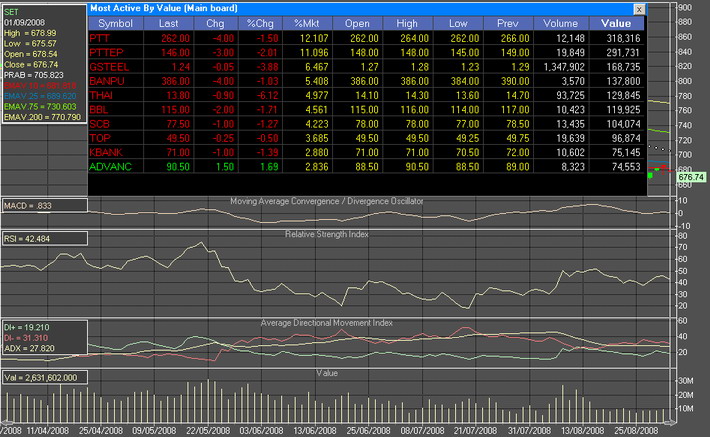Image resolution: width=710 pixels, height=437 pixels.
Task: Click PTT's value cell 318,316
Action: (x=624, y=38)
